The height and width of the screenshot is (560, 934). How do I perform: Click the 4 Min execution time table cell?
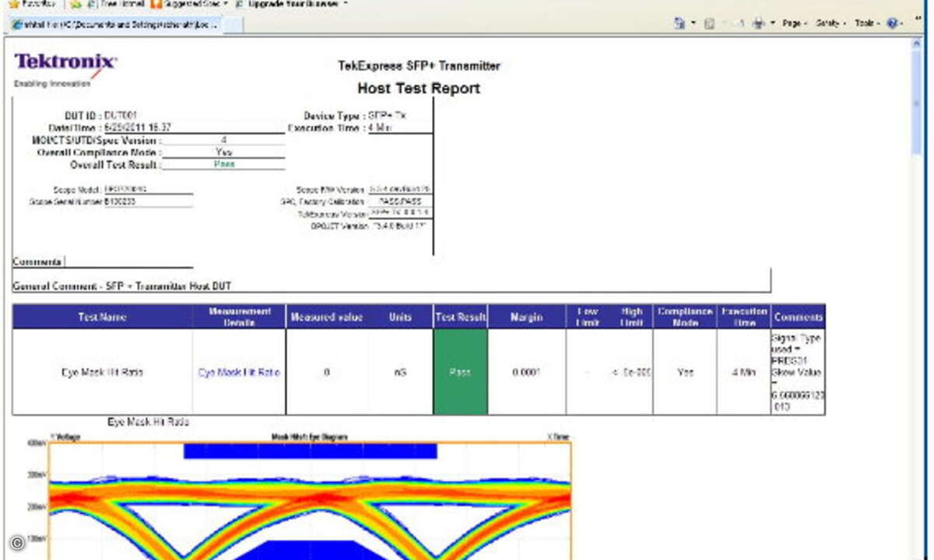click(x=743, y=373)
